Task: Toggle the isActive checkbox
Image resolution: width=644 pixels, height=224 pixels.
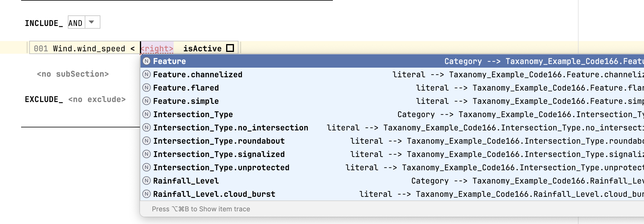Action: pos(230,48)
